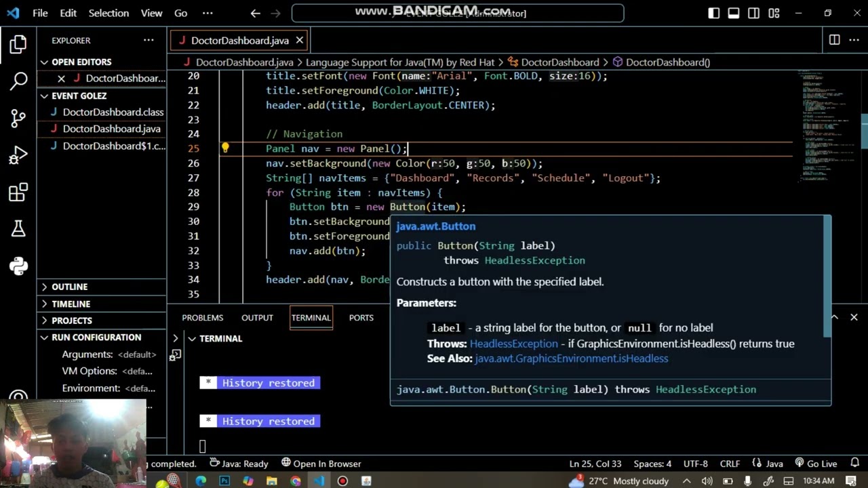Open the Explorer view in activity bar

(18, 45)
